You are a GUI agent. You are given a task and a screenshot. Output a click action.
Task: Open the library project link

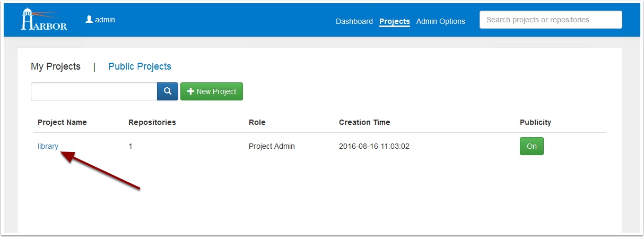[x=48, y=146]
